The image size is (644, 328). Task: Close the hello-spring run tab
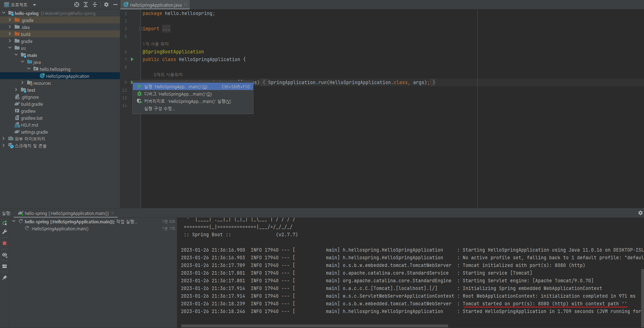click(113, 213)
